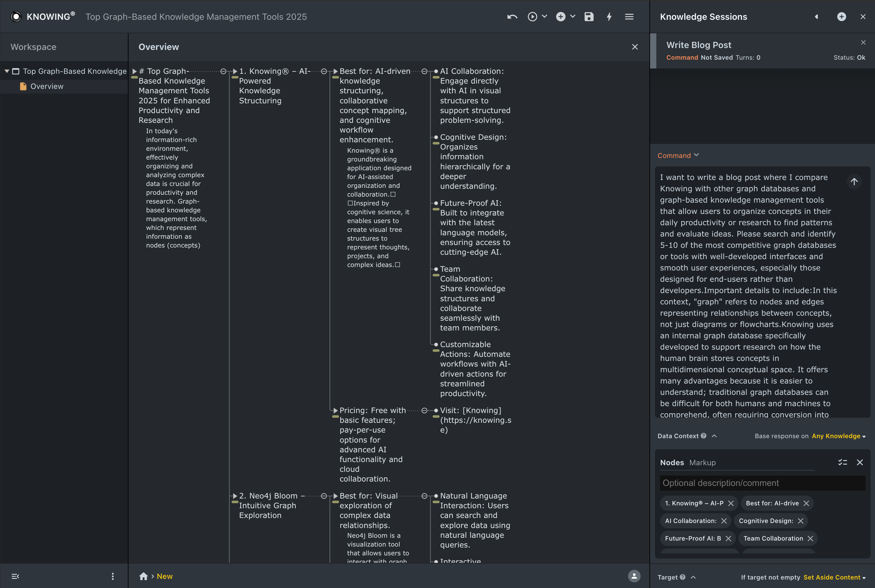Click the 'New' breadcrumb link

[x=165, y=576]
